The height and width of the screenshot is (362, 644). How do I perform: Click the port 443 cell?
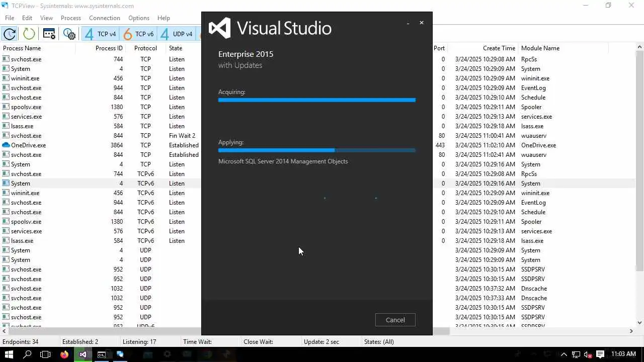pos(440,145)
